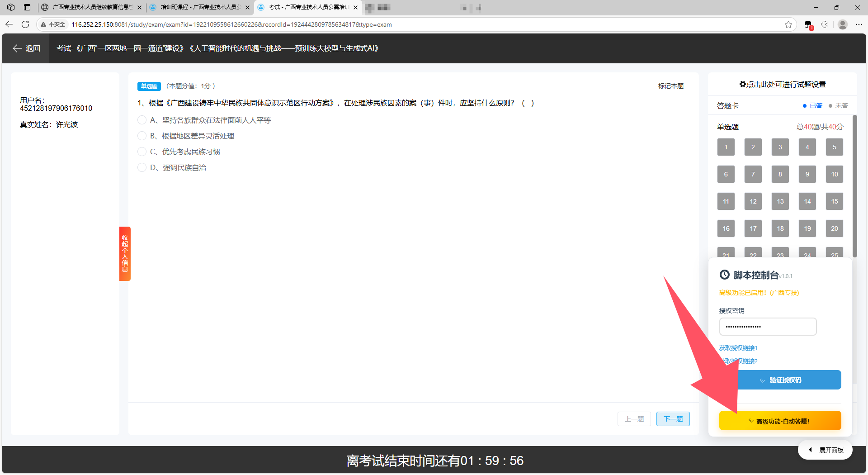Viewport: 868px width, 475px height.
Task: Jump to question 5 on answer card
Action: (835, 147)
